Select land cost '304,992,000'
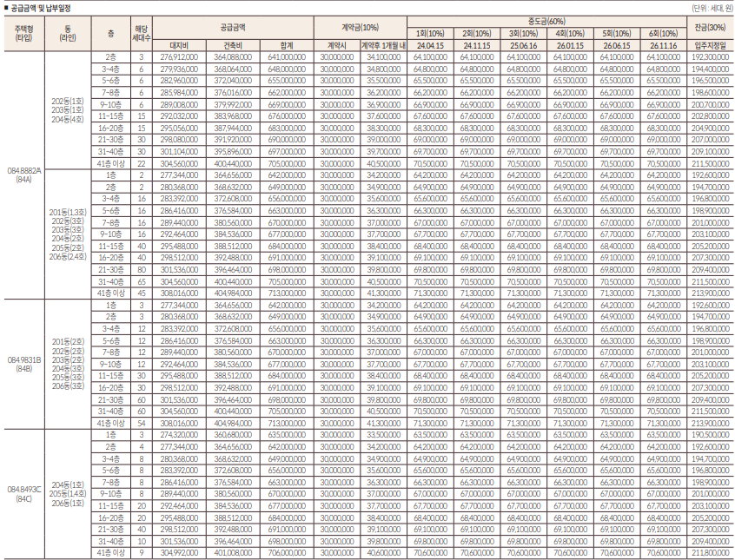 [179, 553]
